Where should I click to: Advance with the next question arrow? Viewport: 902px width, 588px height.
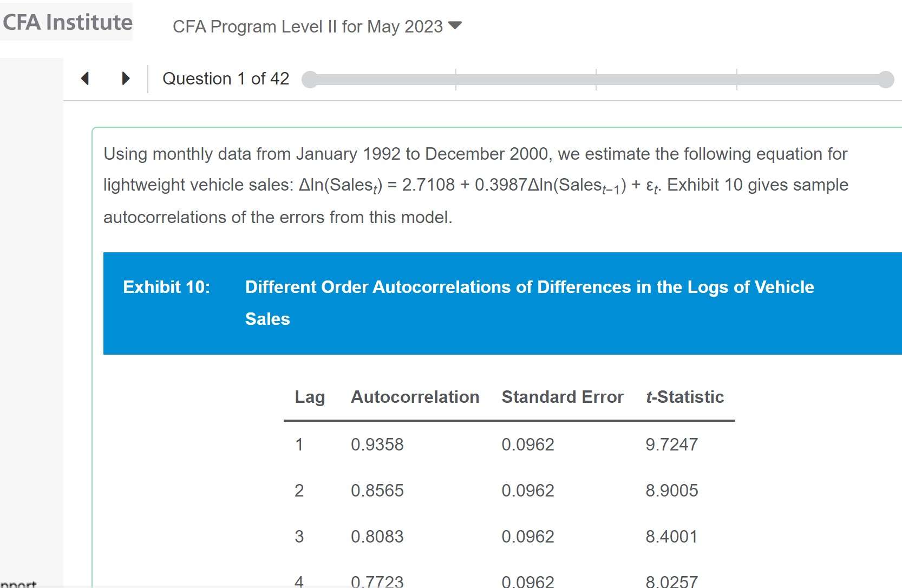[126, 79]
